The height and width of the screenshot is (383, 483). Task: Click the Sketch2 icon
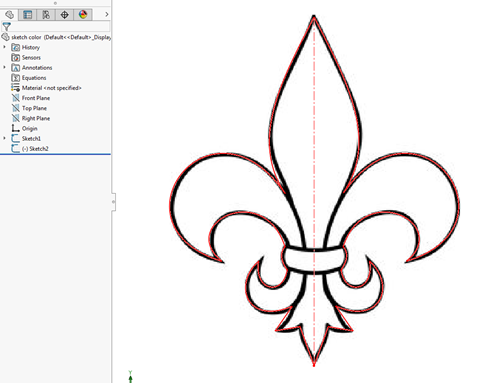pyautogui.click(x=16, y=148)
